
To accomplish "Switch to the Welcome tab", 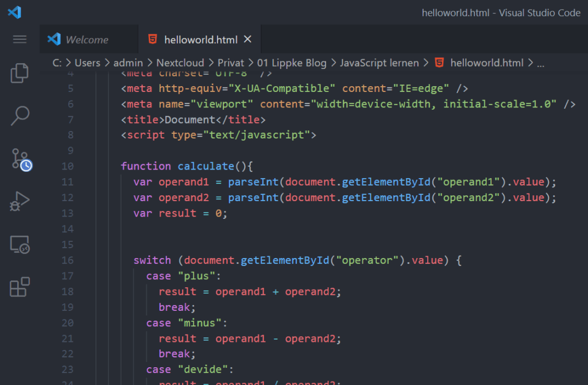I will (89, 39).
